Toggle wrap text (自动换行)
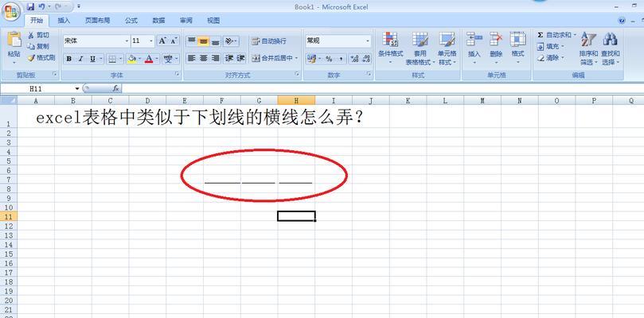 [269, 41]
